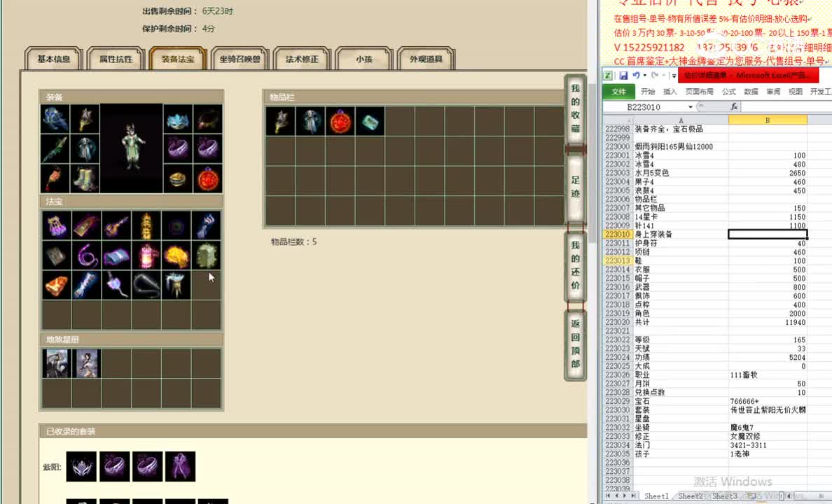This screenshot has width=832, height=504.
Task: Click the blue crown mask equipment icon
Action: 178,119
